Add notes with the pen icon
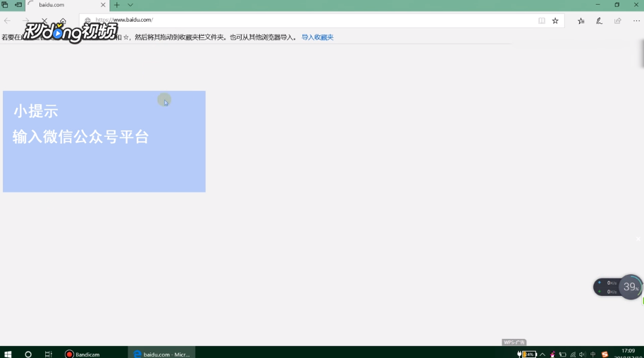 tap(599, 20)
